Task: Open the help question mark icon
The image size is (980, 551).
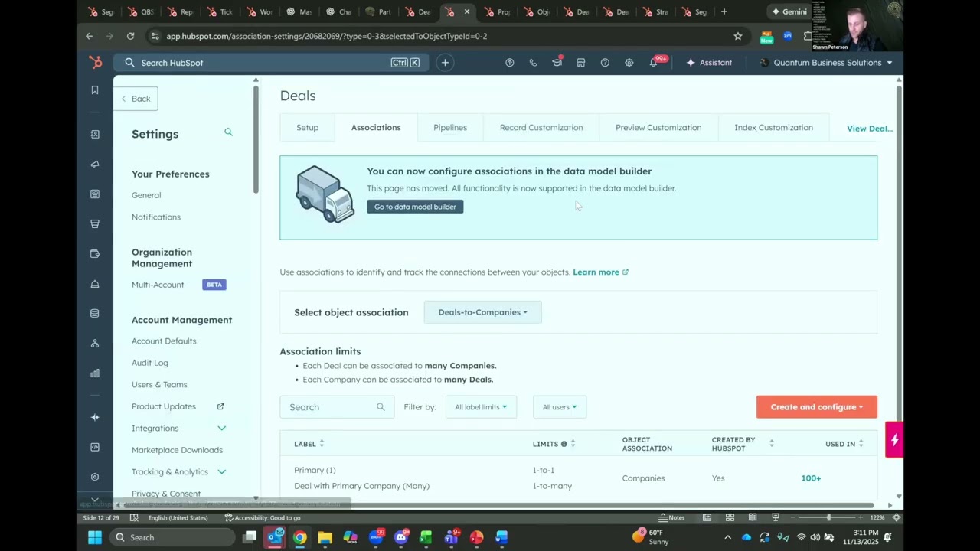Action: tap(605, 63)
